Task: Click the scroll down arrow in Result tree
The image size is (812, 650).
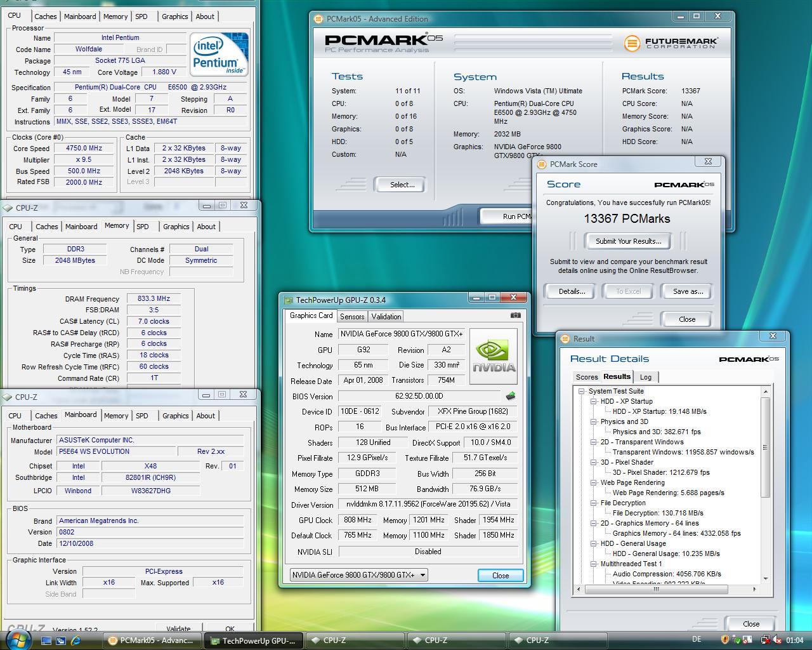Action: click(766, 578)
